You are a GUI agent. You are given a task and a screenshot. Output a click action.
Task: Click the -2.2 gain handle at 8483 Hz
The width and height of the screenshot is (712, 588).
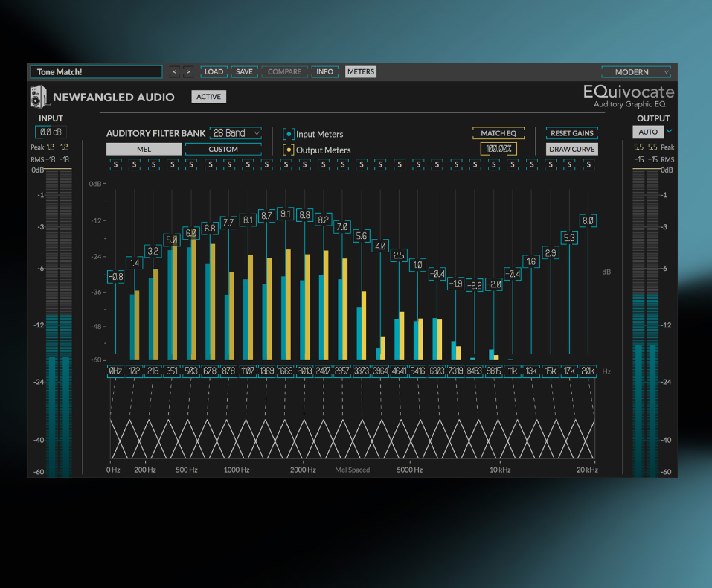click(475, 285)
